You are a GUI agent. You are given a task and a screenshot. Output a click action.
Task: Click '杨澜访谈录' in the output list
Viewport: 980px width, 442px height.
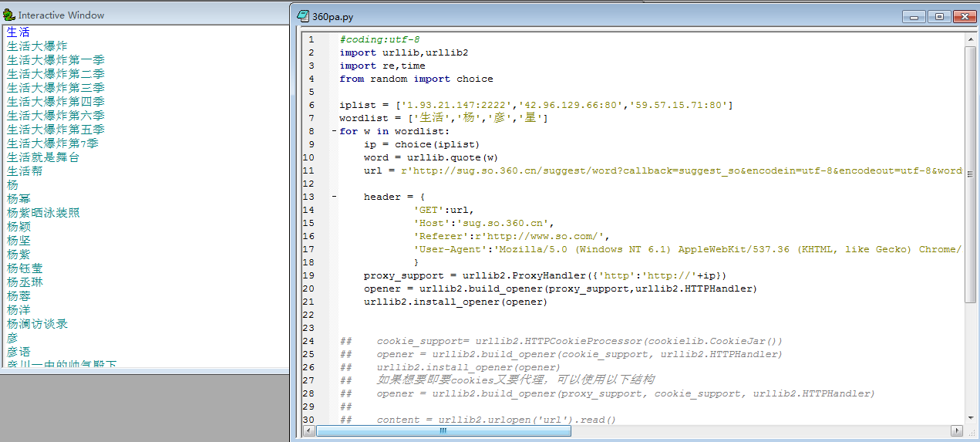point(37,324)
